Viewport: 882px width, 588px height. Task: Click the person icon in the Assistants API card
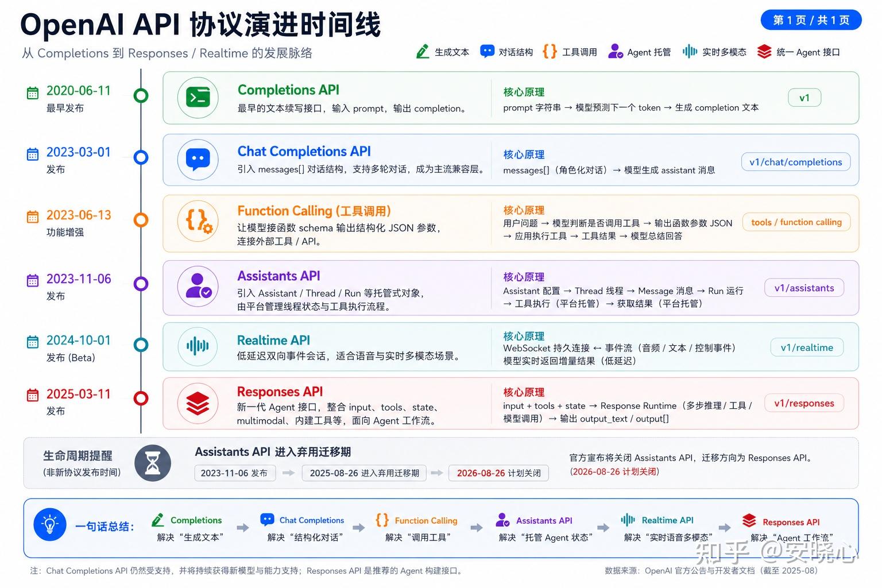[198, 286]
